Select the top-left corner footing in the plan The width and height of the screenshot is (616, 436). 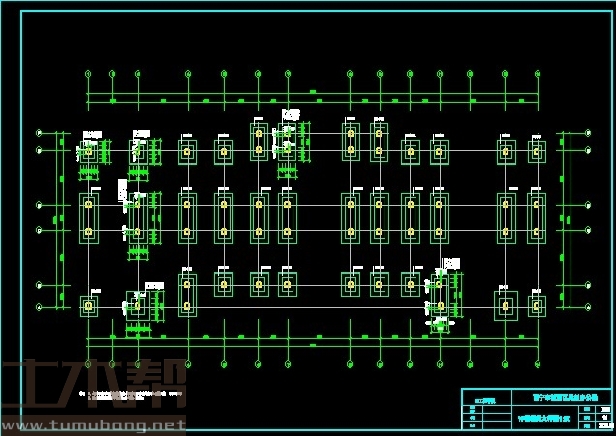coord(89,151)
